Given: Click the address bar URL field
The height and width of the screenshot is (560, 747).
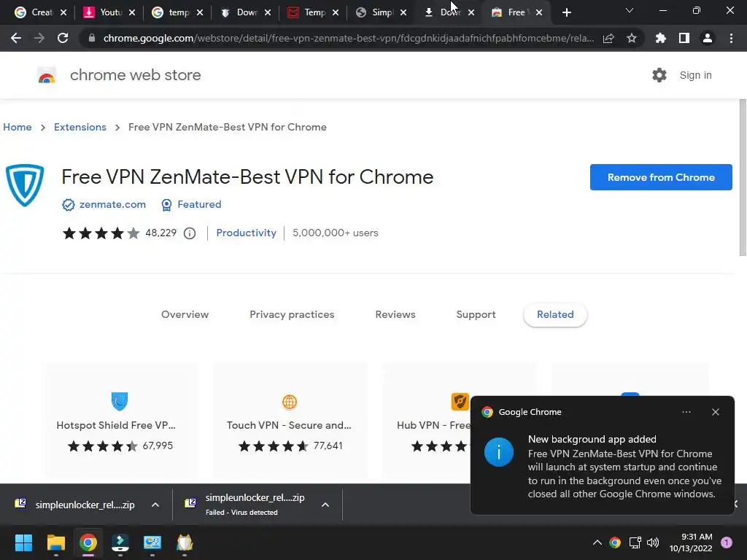Looking at the screenshot, I should (x=348, y=38).
